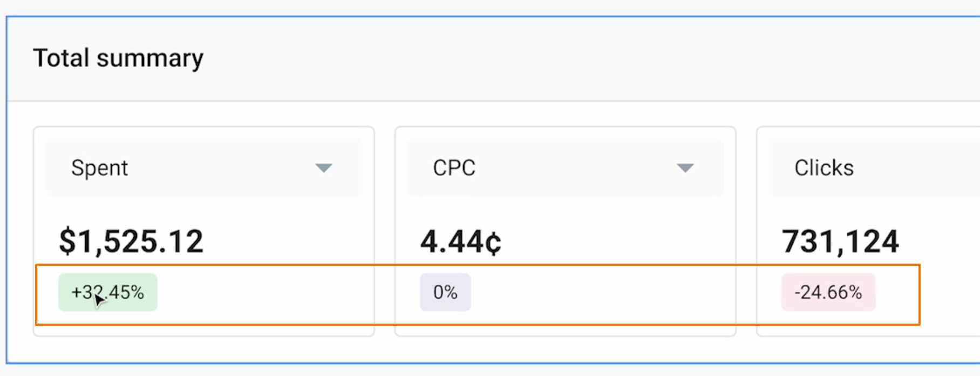Click the "Clicks" label text
Screen dimensions: 980x376
click(x=824, y=168)
